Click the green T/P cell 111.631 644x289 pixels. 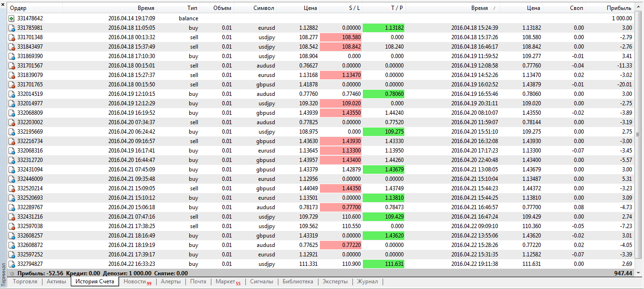pyautogui.click(x=384, y=264)
